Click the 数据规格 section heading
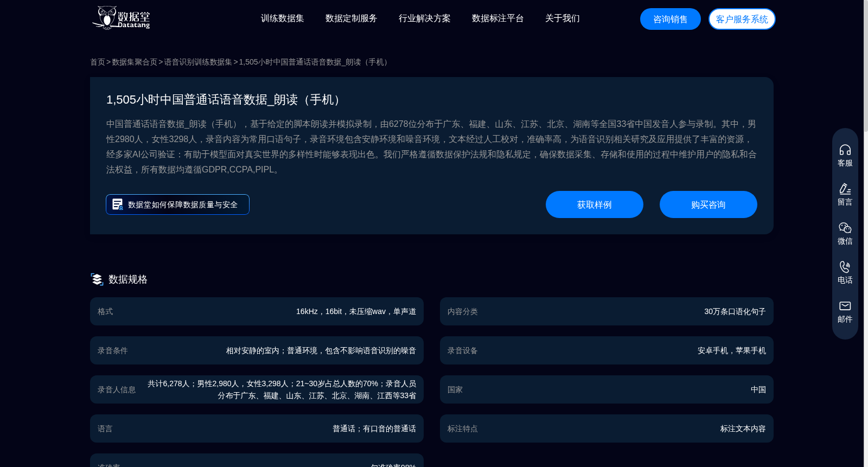Viewport: 868px width, 467px height. click(127, 279)
